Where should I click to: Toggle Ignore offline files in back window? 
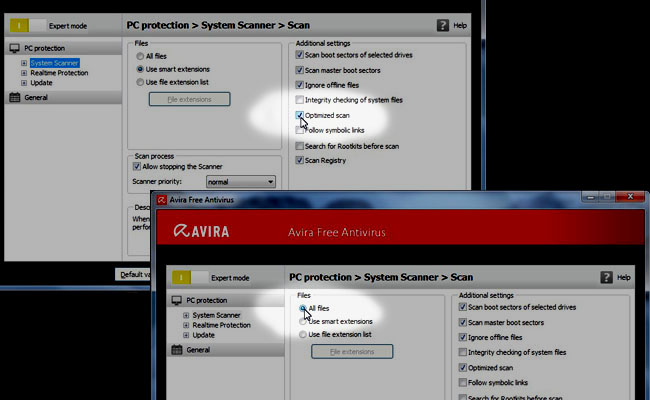(x=299, y=85)
